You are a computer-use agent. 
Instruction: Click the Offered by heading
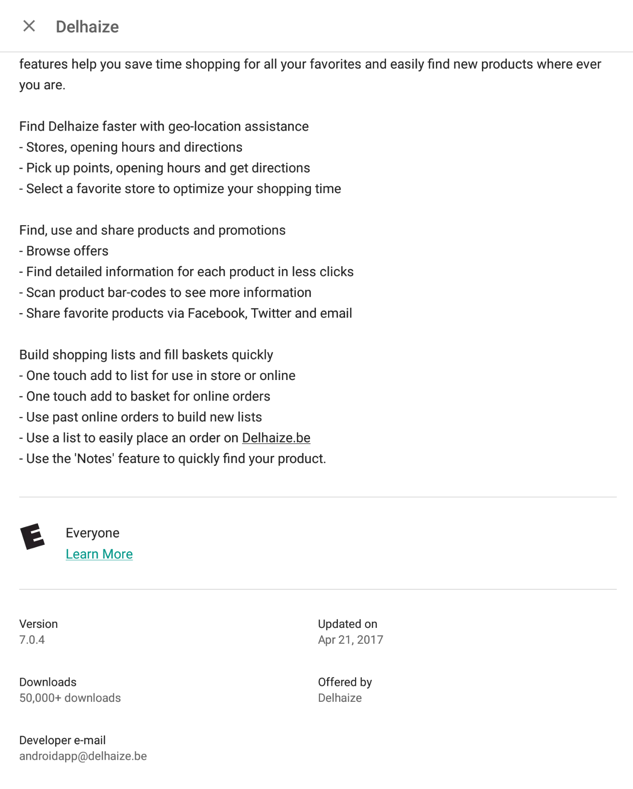[345, 682]
